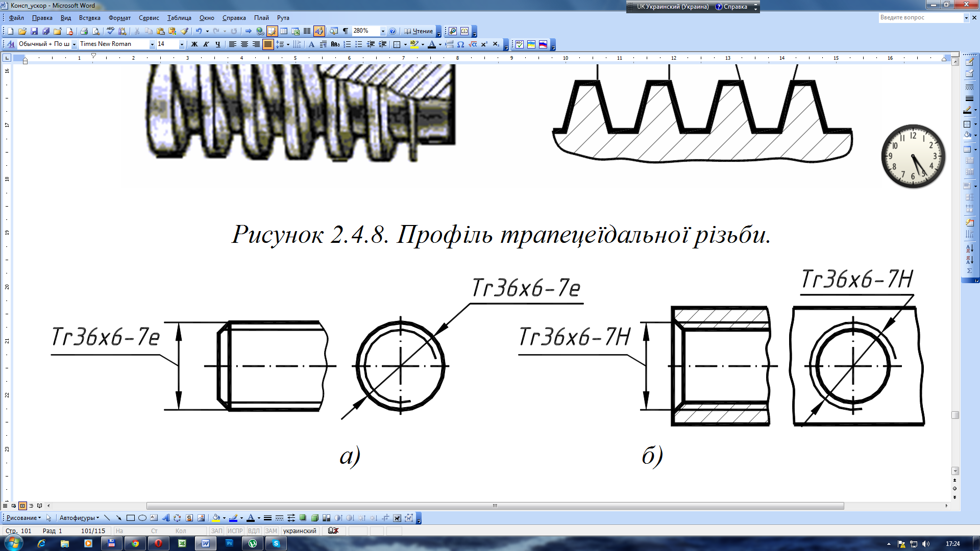Select the Rectangle drawing tool

tap(131, 518)
